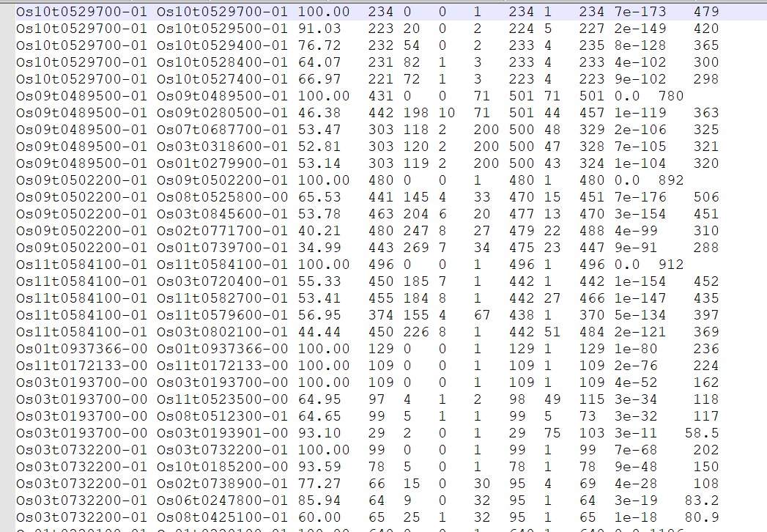767x532 pixels.
Task: Click subject ID Os01t0279900-01
Action: (x=223, y=163)
